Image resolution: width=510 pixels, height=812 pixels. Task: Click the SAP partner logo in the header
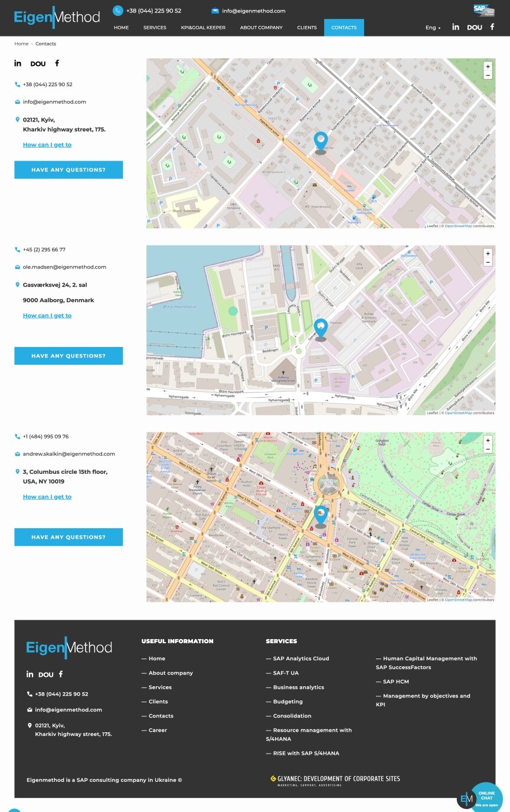(x=483, y=10)
